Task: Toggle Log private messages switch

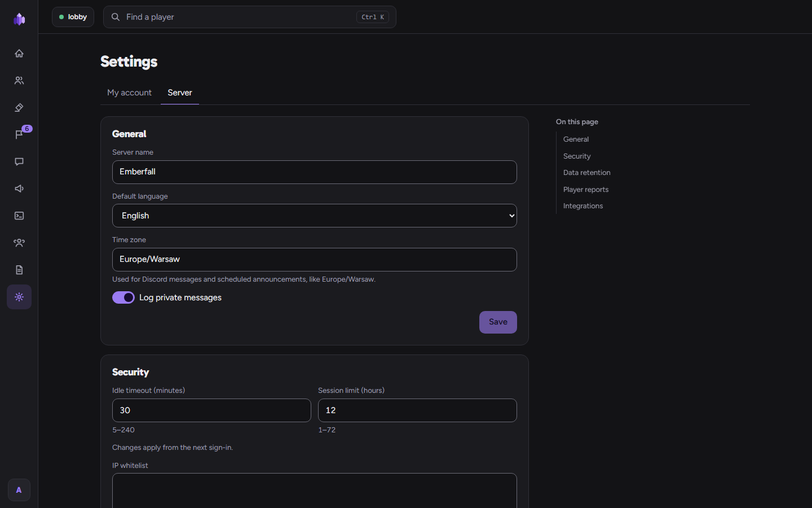Action: 123,297
